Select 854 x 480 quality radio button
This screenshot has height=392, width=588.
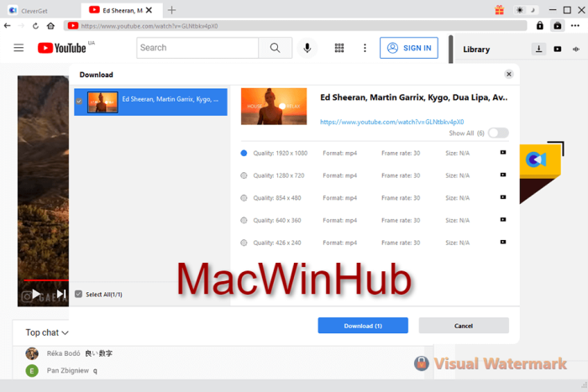point(244,198)
